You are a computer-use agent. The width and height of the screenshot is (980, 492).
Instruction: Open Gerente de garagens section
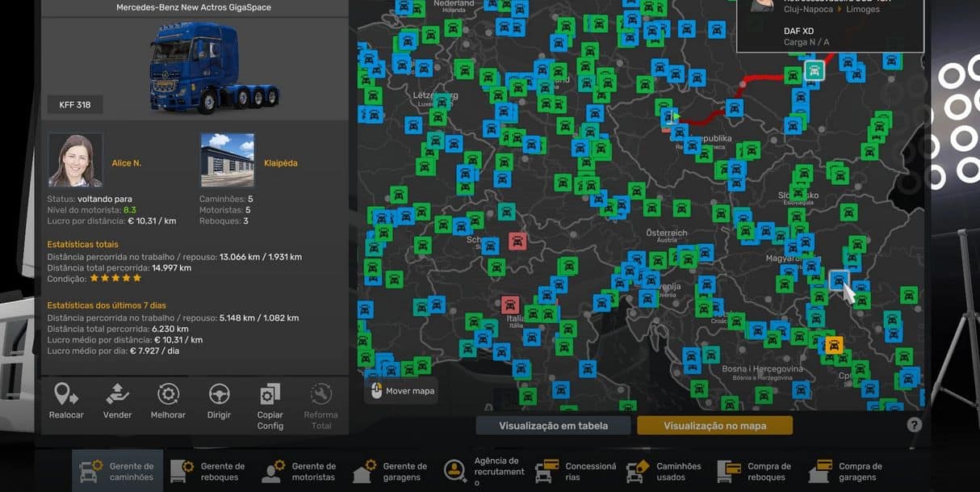pyautogui.click(x=391, y=472)
